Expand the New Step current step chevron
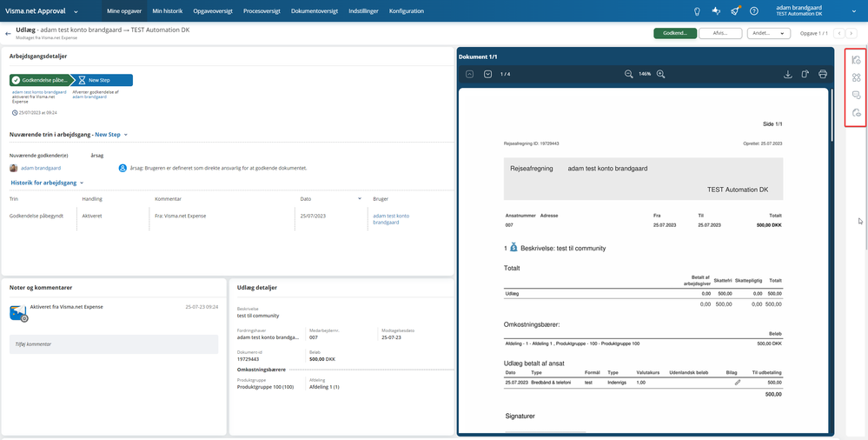 click(x=126, y=135)
